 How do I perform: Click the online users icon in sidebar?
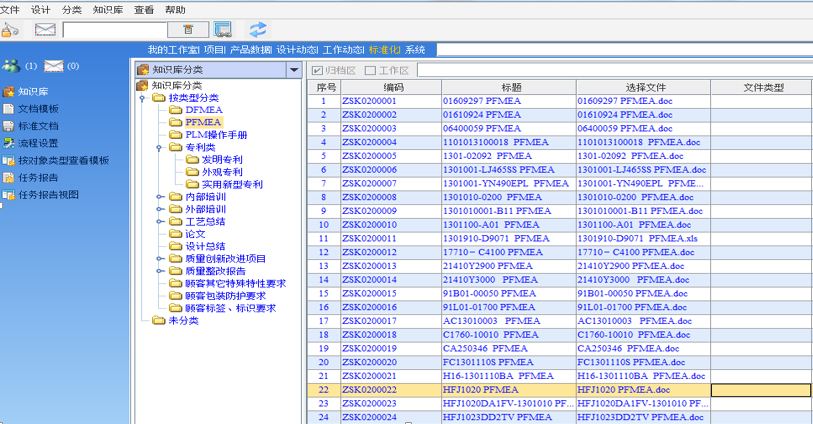11,67
